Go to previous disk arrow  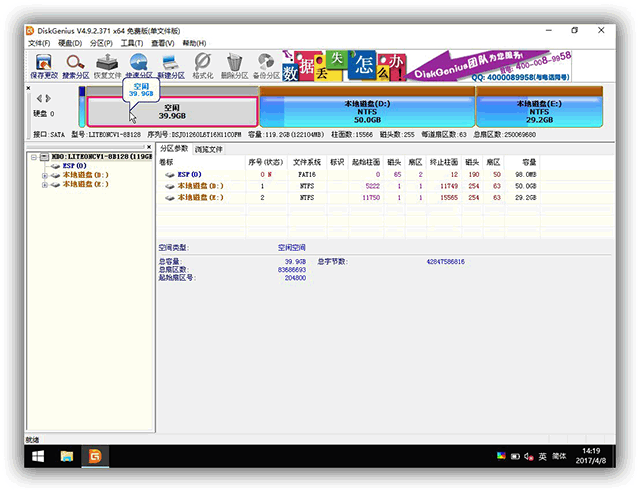tap(39, 98)
